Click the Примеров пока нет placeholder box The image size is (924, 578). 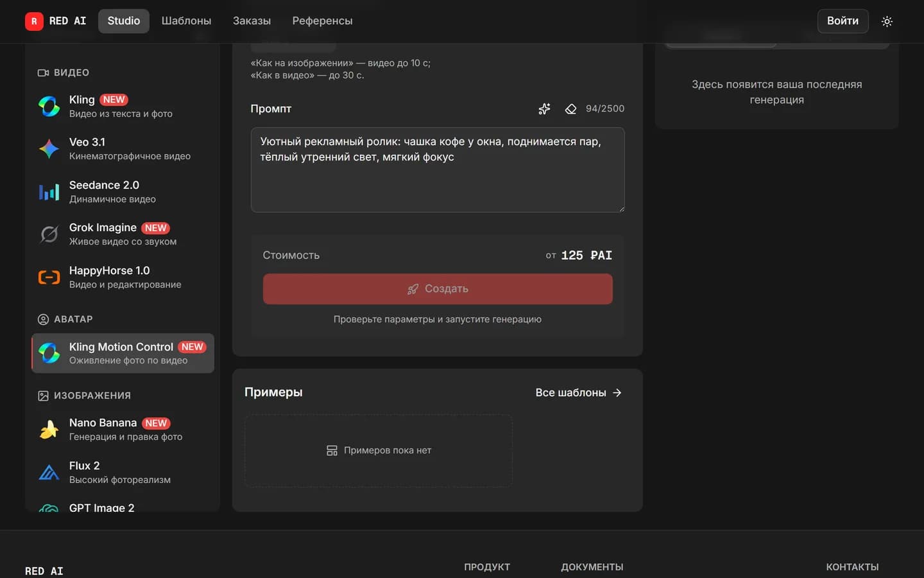click(379, 450)
